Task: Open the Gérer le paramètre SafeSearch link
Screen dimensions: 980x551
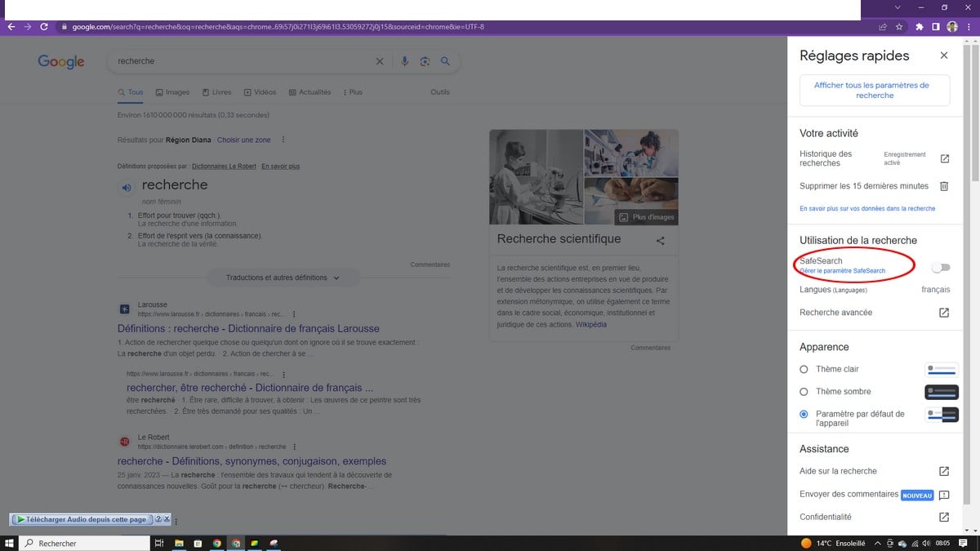Action: 842,270
